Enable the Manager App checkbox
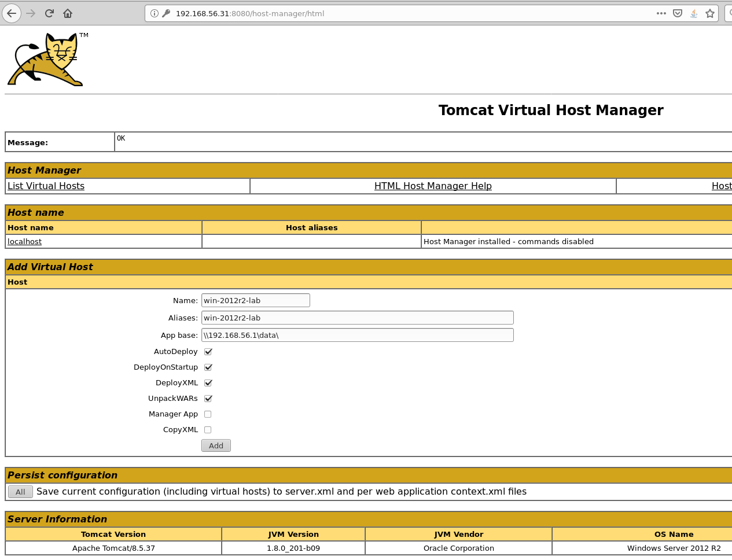 tap(208, 414)
